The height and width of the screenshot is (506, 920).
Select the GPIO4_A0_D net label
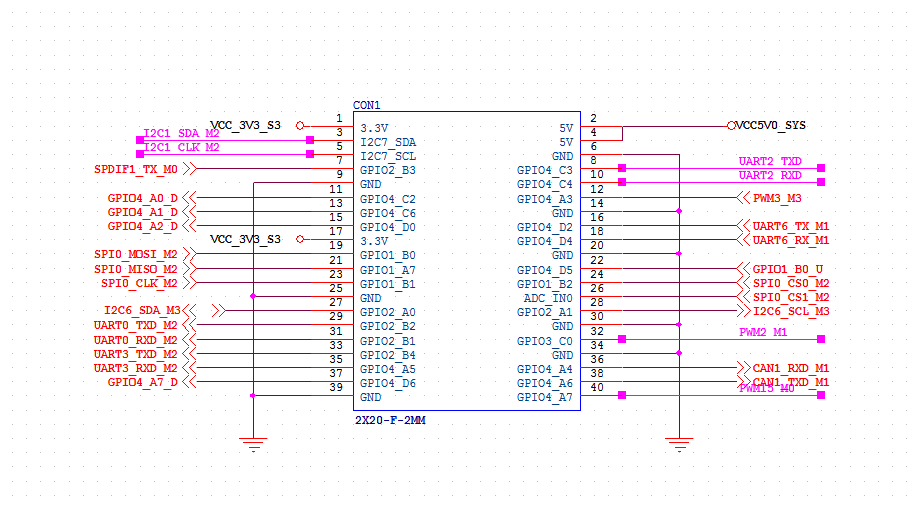click(143, 198)
